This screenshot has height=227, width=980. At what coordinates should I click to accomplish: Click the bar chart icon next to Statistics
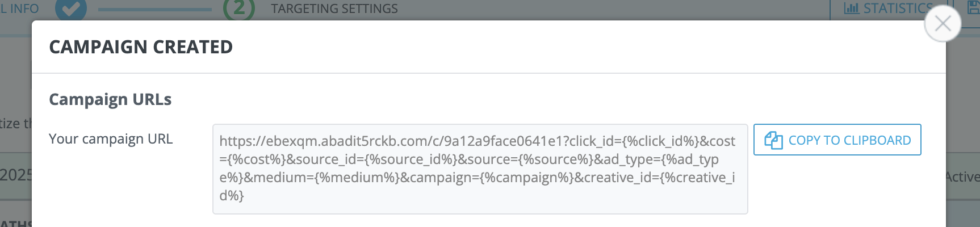[851, 9]
